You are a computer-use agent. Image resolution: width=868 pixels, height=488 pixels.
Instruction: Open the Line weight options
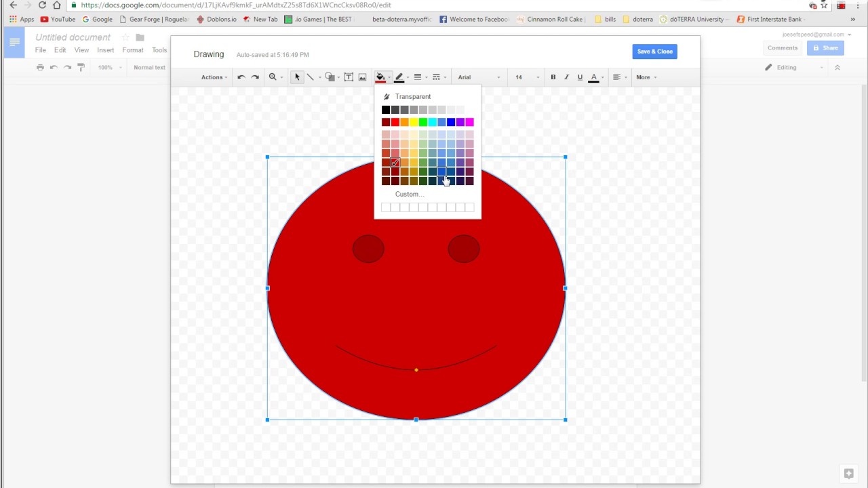(x=418, y=77)
